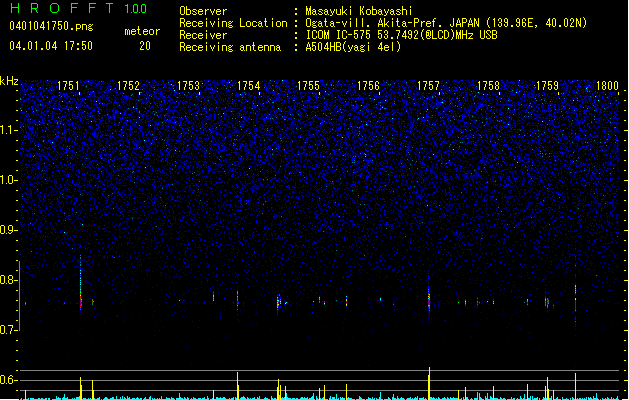Click the 1757 time marker

428,86
